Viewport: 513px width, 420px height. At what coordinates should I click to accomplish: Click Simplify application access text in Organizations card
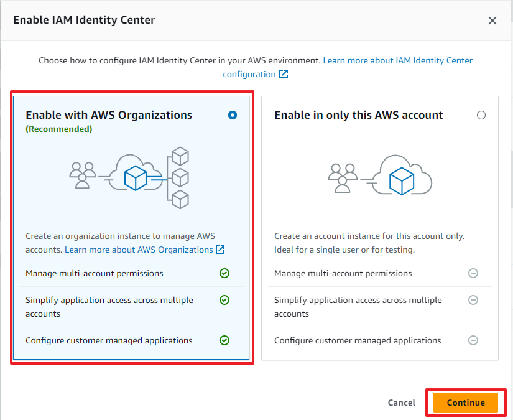click(109, 307)
